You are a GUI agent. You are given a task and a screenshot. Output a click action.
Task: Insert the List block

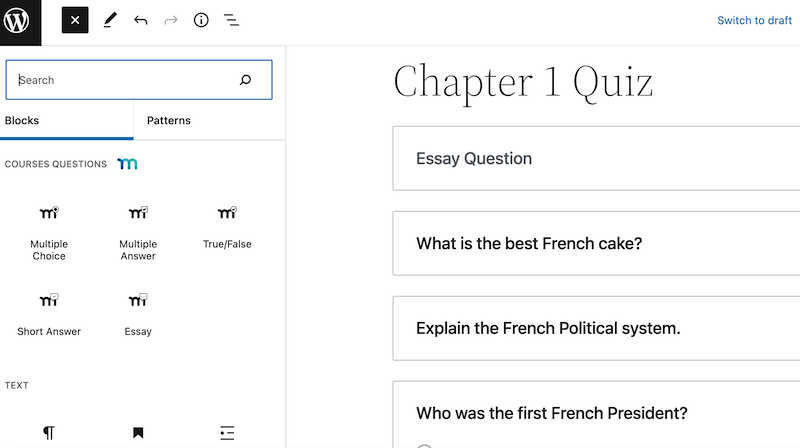pyautogui.click(x=227, y=433)
